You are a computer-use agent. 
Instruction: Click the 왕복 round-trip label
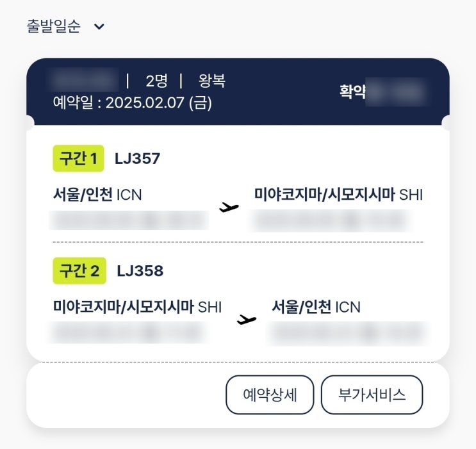click(x=212, y=81)
